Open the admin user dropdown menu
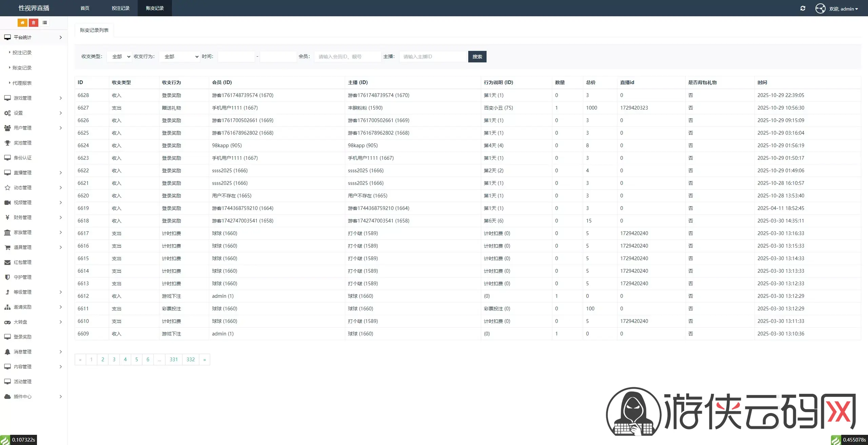Screen dimensions: 868x445 843,9
